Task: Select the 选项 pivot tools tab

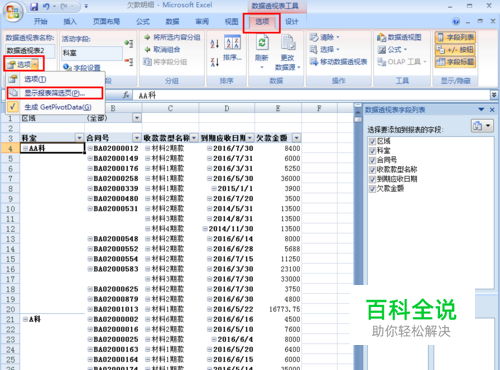Action: pos(262,22)
